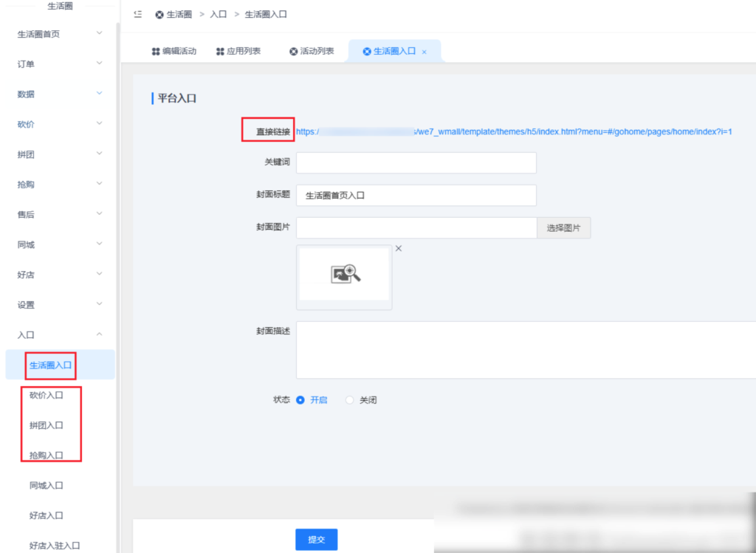Select the 开启 status radio button

pos(300,400)
